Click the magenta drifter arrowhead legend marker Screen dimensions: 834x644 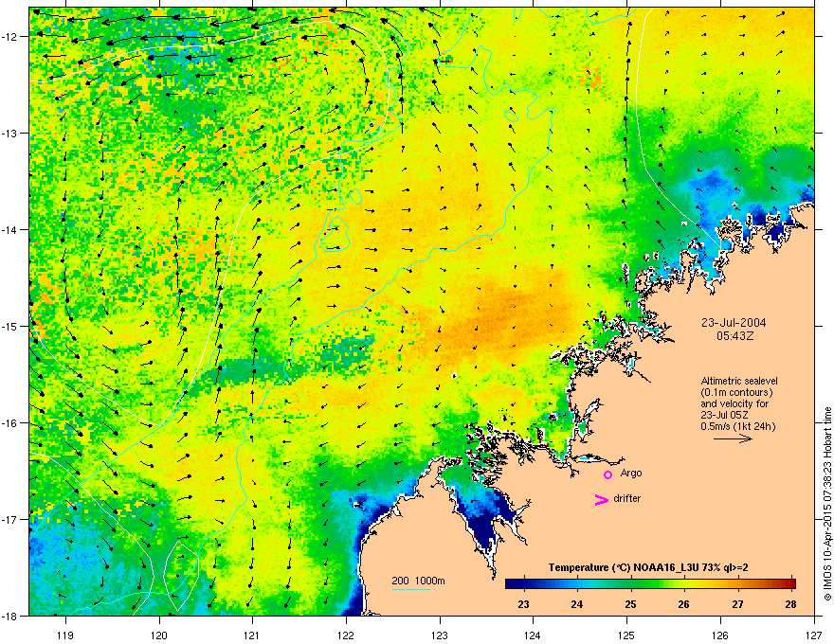click(602, 499)
